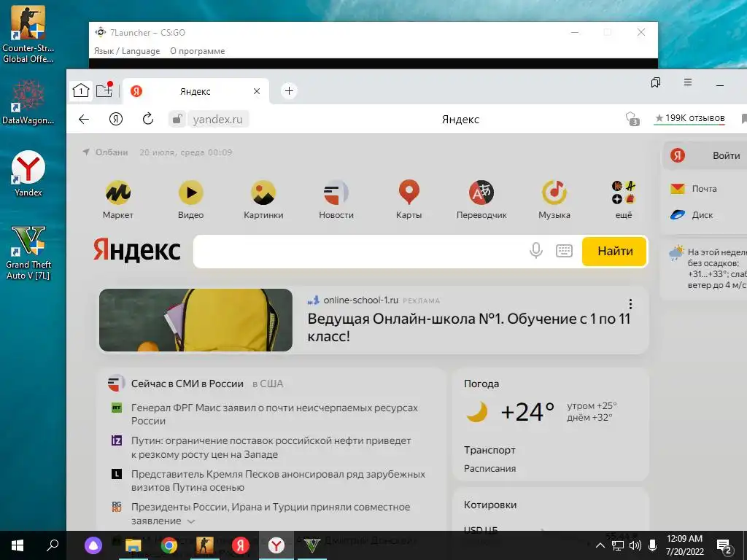Open the browser hamburger menu
The image size is (747, 560).
pyautogui.click(x=687, y=82)
